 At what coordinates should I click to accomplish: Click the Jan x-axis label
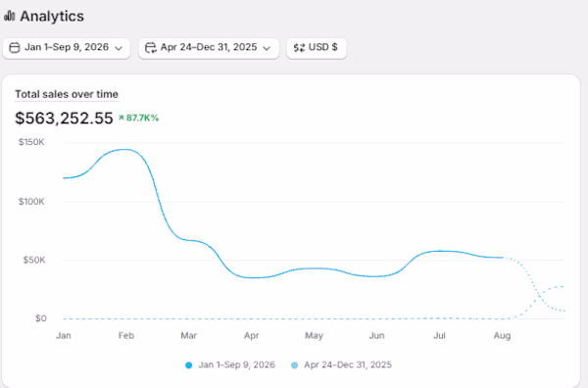tap(64, 335)
